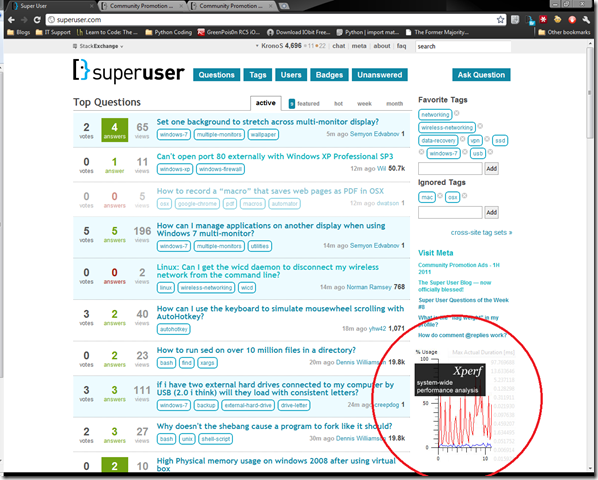Click the Ask Question button
This screenshot has width=598, height=480.
click(x=481, y=75)
